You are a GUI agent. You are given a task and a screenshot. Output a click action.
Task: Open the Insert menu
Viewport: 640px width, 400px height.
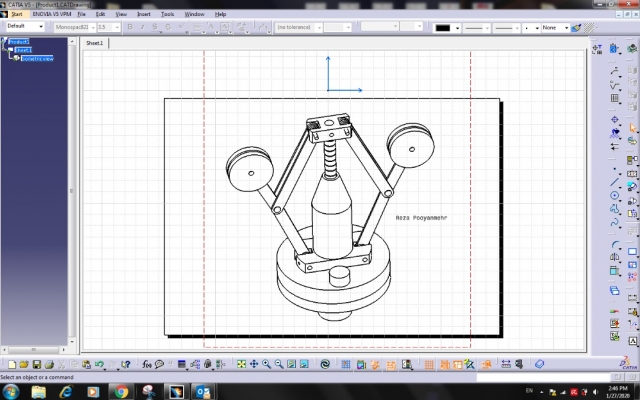click(144, 14)
